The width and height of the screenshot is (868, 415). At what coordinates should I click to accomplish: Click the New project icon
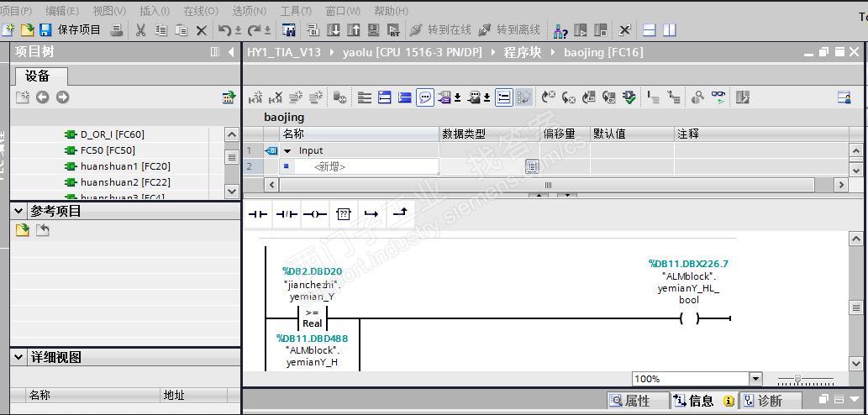[x=8, y=30]
